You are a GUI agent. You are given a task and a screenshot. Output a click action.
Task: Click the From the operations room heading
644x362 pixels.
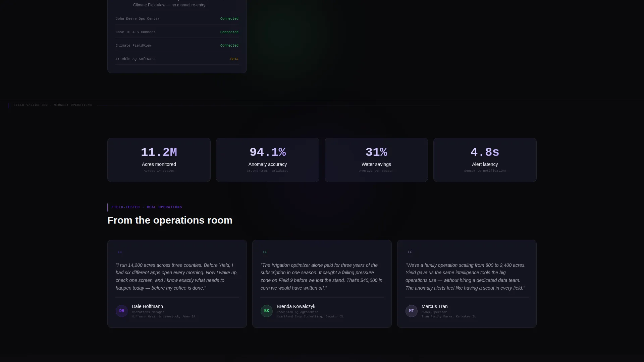coord(170,220)
